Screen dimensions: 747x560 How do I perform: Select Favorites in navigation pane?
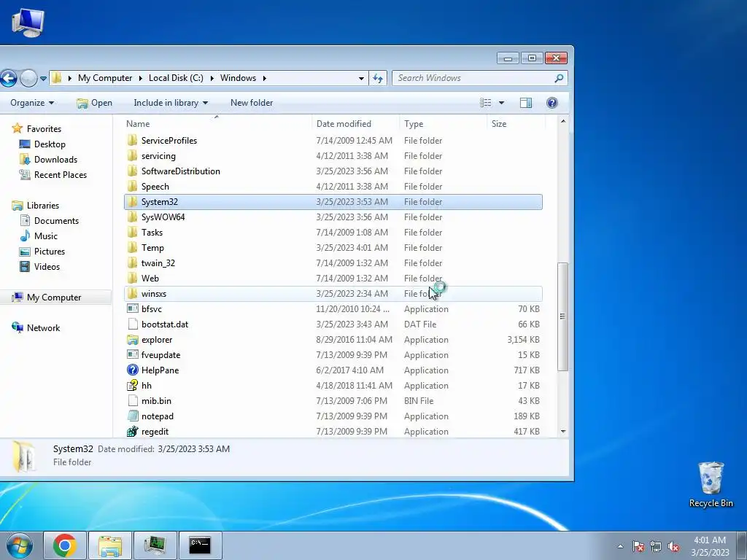tap(44, 128)
